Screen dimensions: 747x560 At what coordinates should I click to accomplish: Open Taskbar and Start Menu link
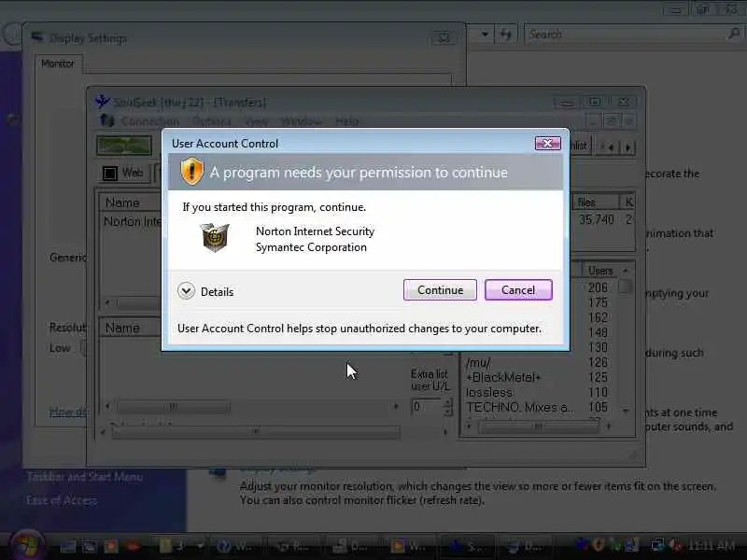pos(85,477)
